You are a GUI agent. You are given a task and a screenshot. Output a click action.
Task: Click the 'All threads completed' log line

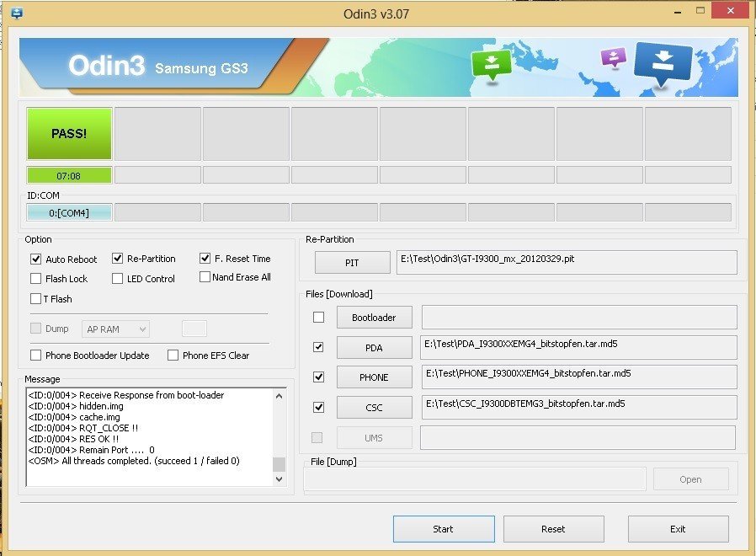pos(134,461)
